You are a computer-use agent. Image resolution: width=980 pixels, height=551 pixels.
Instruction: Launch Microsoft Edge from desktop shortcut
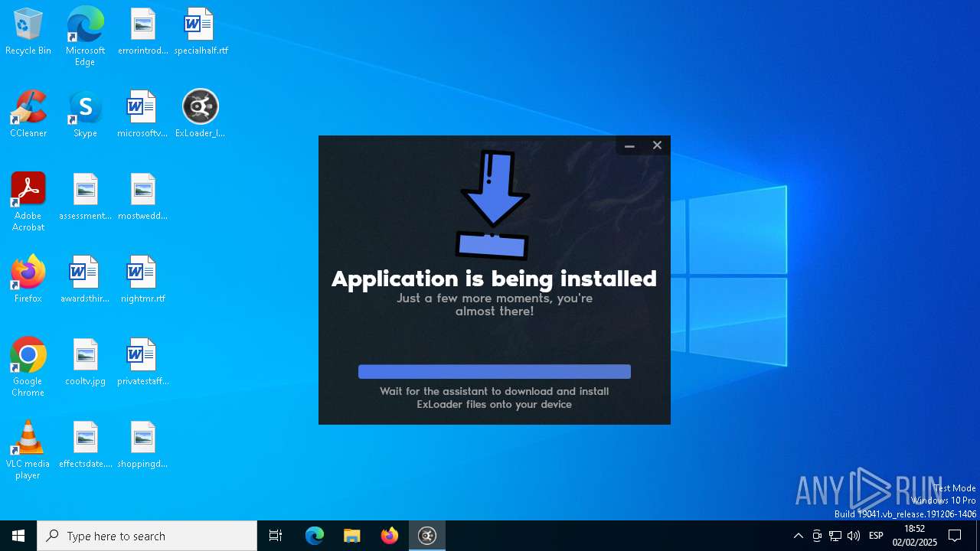point(85,37)
